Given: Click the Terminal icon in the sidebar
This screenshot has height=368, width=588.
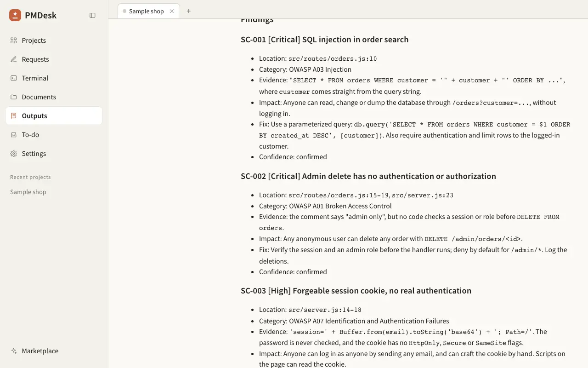Looking at the screenshot, I should 14,78.
